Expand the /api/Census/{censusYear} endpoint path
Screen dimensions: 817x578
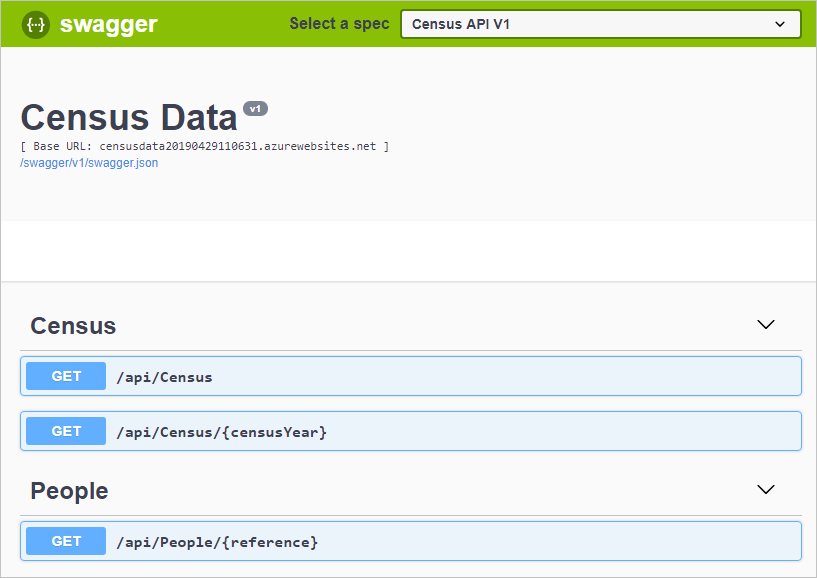pyautogui.click(x=221, y=432)
